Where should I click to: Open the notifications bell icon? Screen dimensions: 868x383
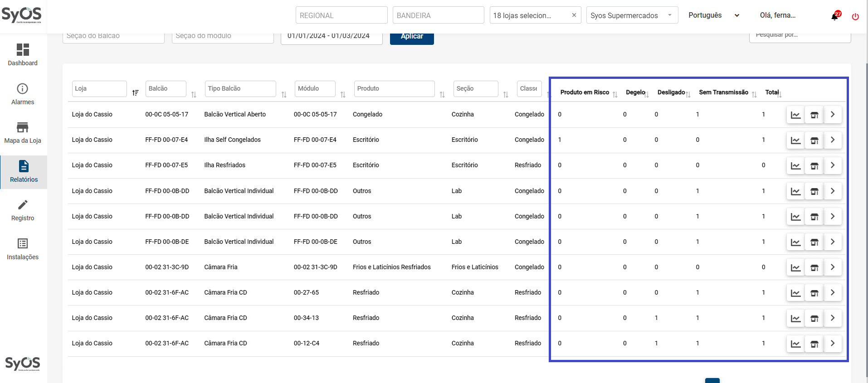point(834,16)
